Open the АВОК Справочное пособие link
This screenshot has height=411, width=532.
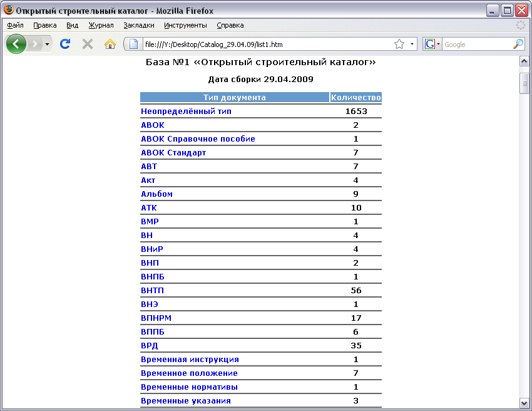(198, 138)
